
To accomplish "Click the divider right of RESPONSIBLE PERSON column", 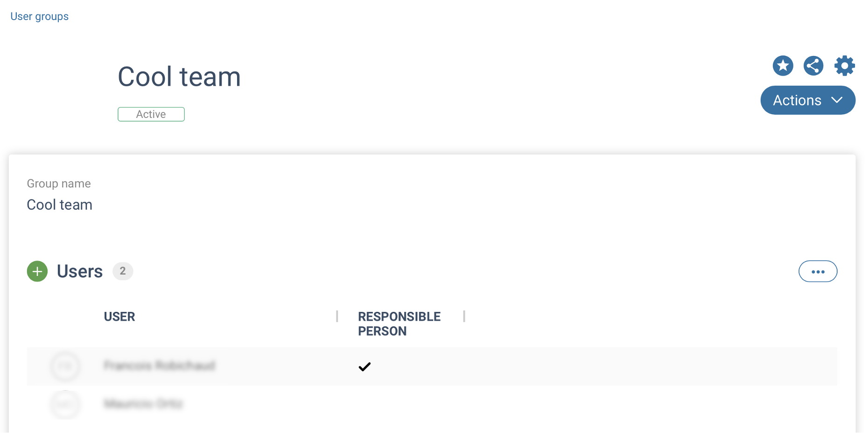I will click(464, 317).
